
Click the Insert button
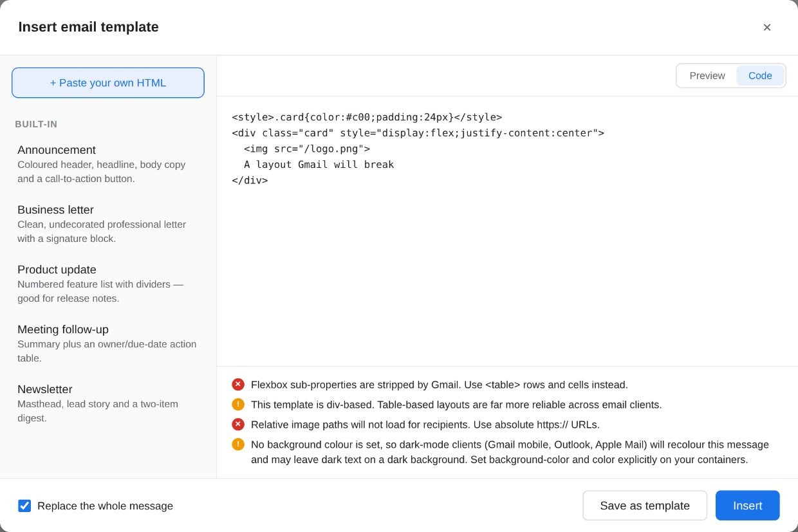tap(748, 506)
